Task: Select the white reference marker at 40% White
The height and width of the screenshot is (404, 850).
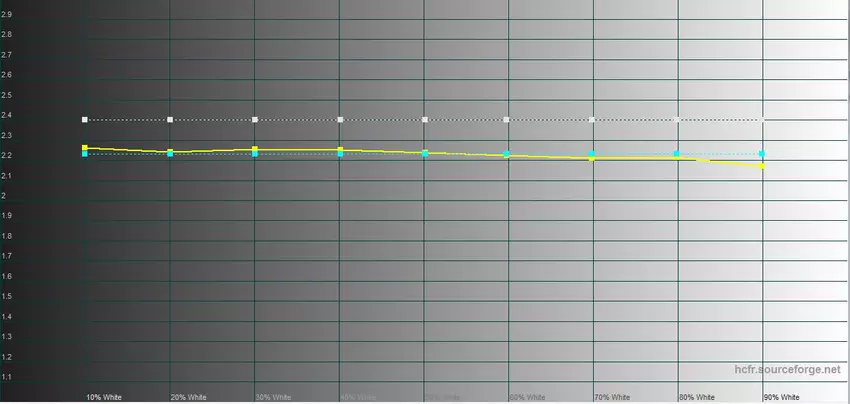Action: tap(340, 120)
